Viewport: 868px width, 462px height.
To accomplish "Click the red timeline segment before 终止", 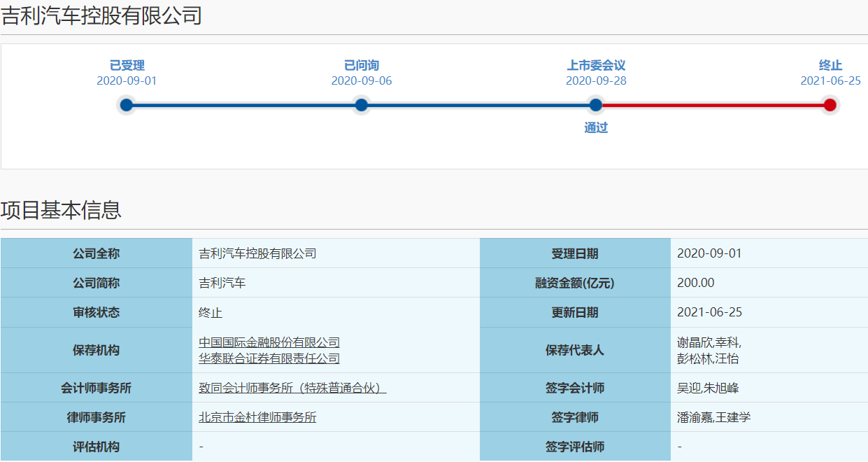I will pos(713,105).
